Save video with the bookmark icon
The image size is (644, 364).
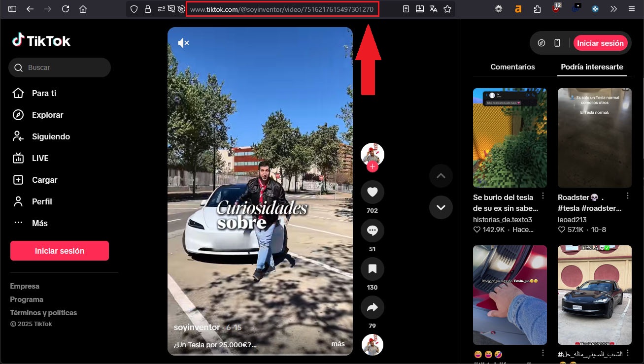372,269
